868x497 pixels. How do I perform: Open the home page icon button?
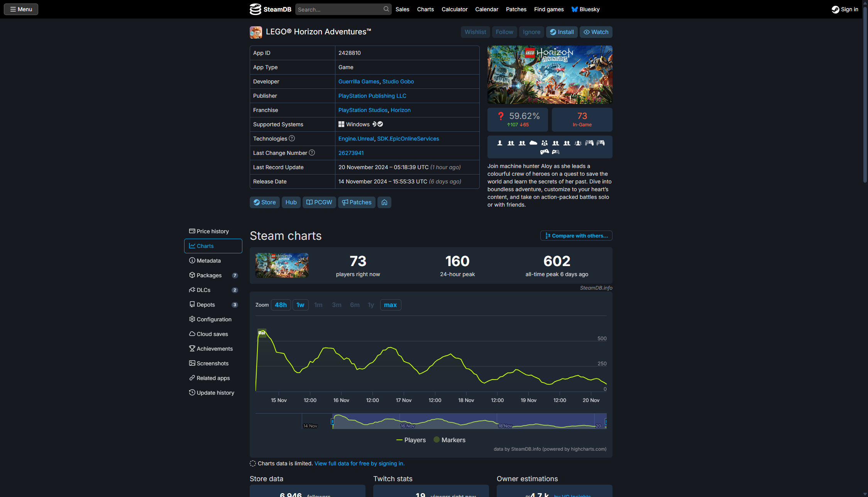pyautogui.click(x=384, y=202)
